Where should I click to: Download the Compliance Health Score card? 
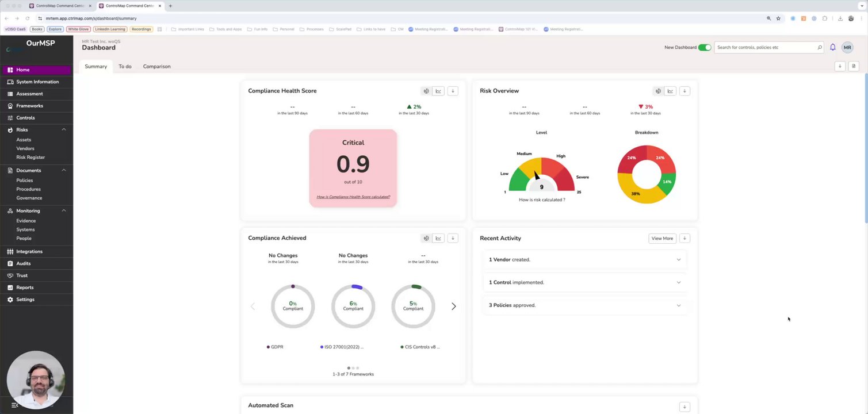click(453, 91)
